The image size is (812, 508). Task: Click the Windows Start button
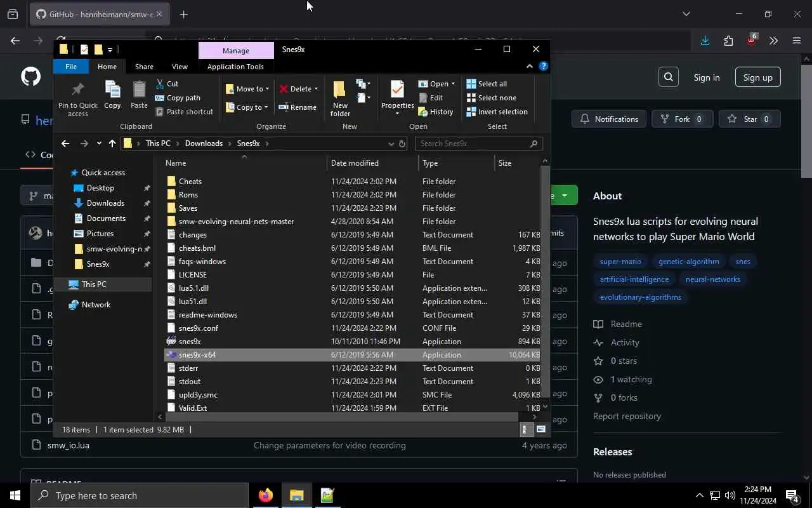coord(15,495)
